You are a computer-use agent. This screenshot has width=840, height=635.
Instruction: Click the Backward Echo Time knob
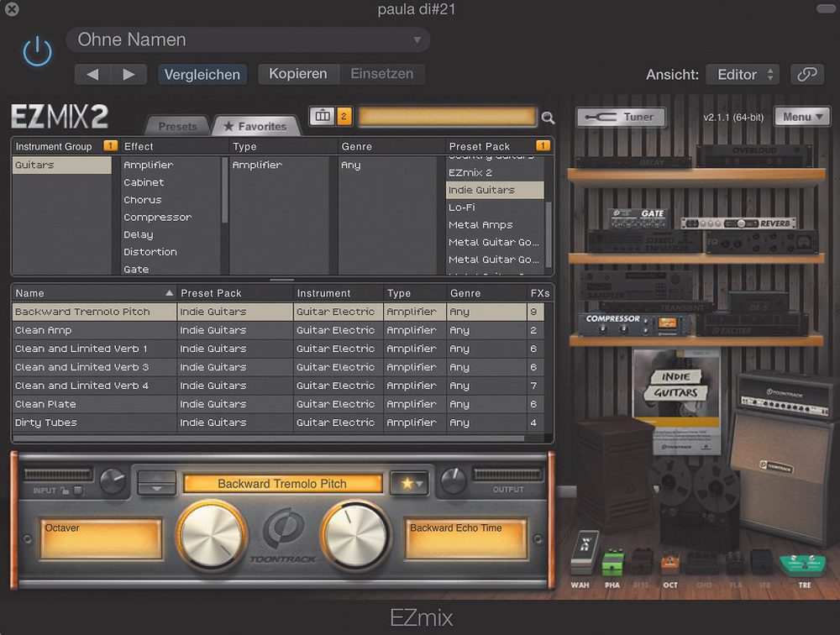click(355, 535)
